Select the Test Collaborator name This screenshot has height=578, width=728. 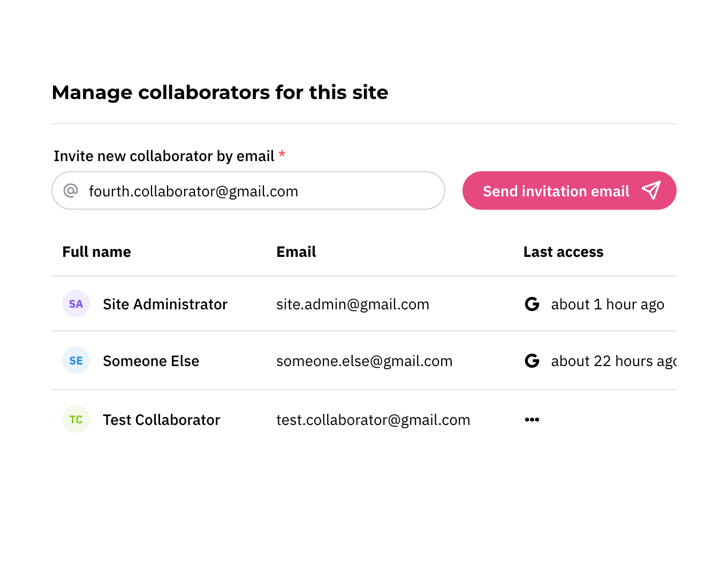pyautogui.click(x=161, y=420)
